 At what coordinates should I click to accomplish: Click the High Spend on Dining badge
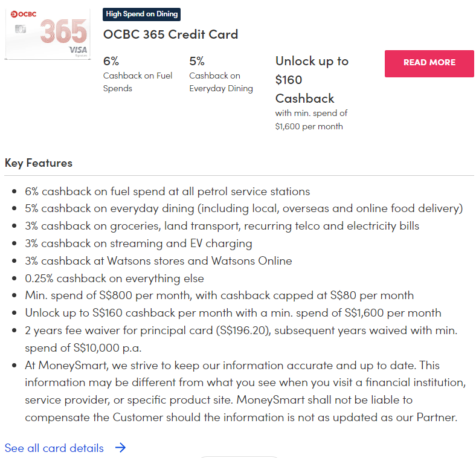142,14
